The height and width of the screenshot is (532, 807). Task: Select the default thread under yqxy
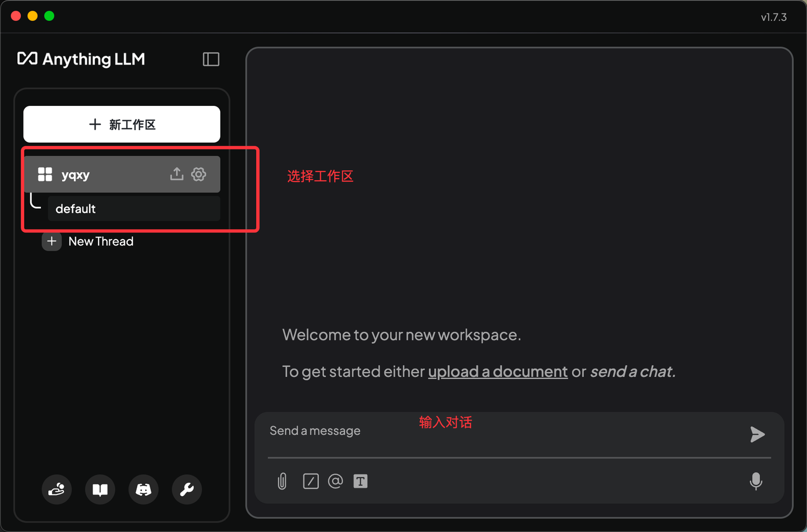pyautogui.click(x=133, y=208)
